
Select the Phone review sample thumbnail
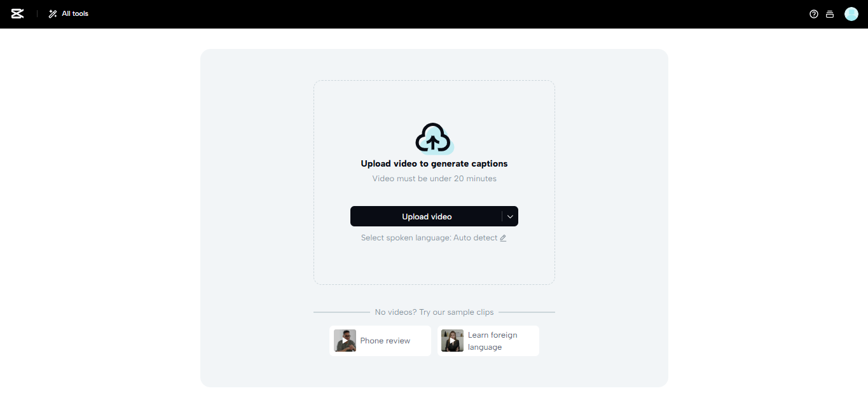tap(345, 340)
